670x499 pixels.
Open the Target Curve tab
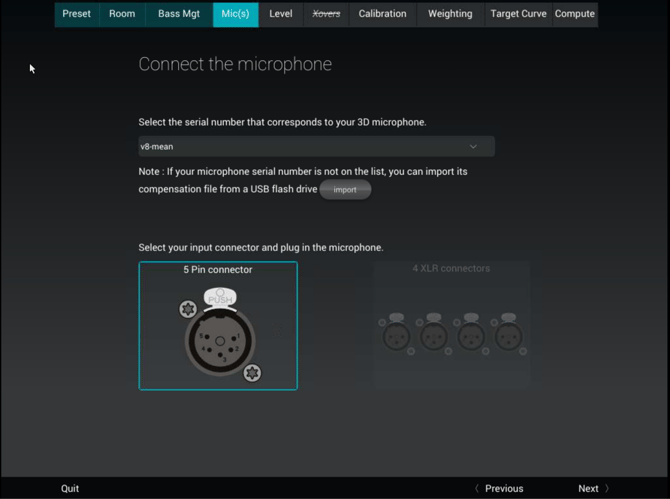click(x=519, y=14)
